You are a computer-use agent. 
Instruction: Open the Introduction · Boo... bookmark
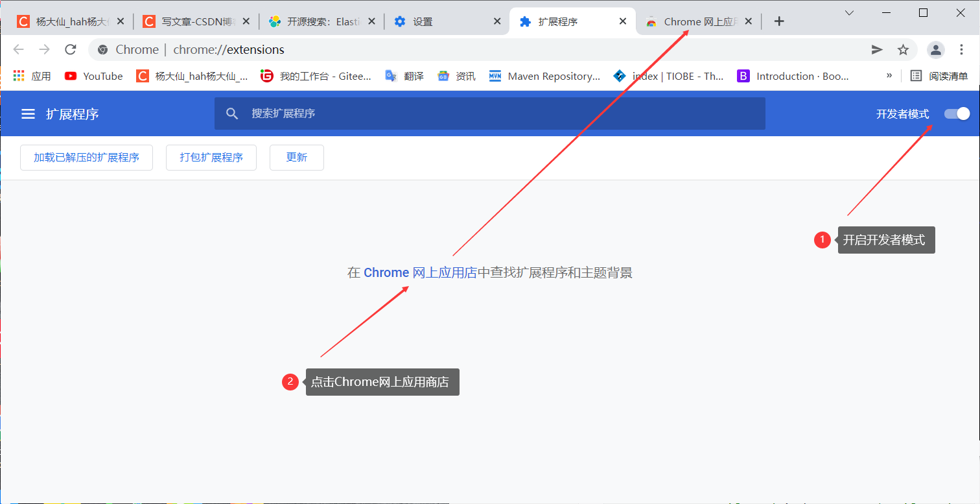(x=793, y=76)
